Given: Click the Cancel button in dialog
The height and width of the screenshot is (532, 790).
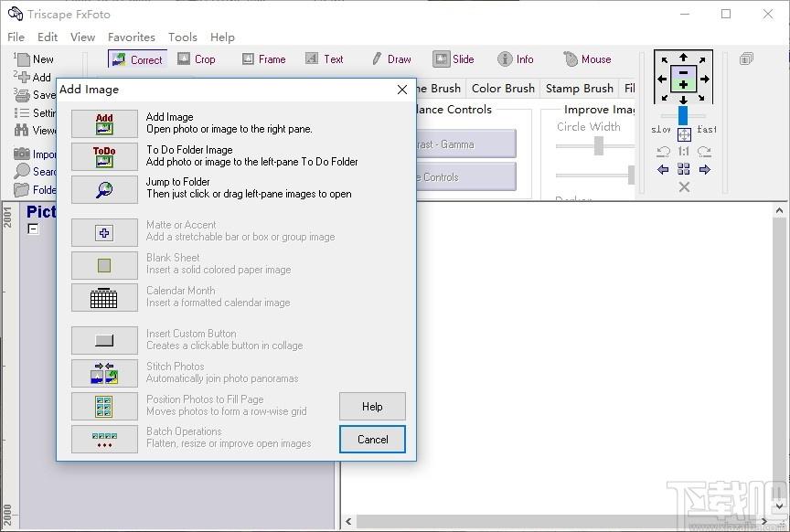Looking at the screenshot, I should (372, 440).
